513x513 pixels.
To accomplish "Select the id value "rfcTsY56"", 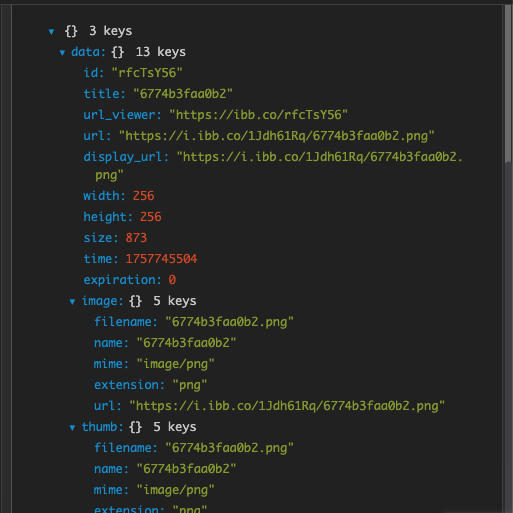I will tap(147, 73).
